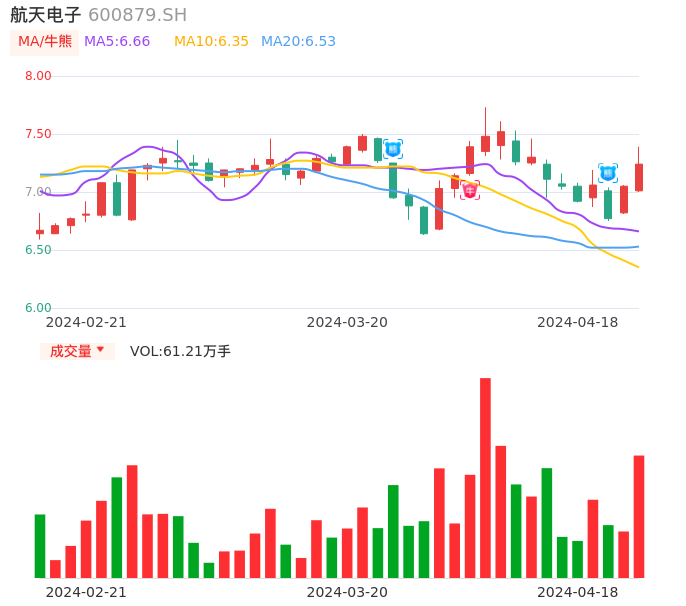Click the 航天电子 stock name
The height and width of the screenshot is (606, 686).
[x=46, y=15]
